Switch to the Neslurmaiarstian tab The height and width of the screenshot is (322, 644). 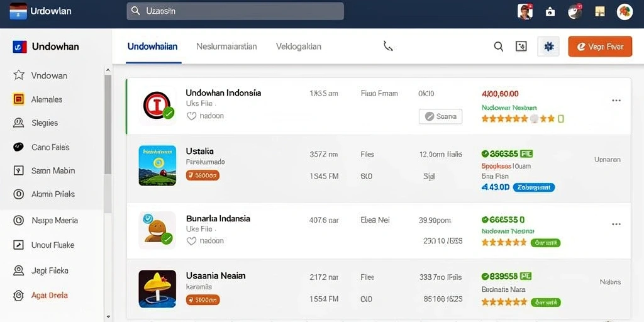pyautogui.click(x=226, y=47)
